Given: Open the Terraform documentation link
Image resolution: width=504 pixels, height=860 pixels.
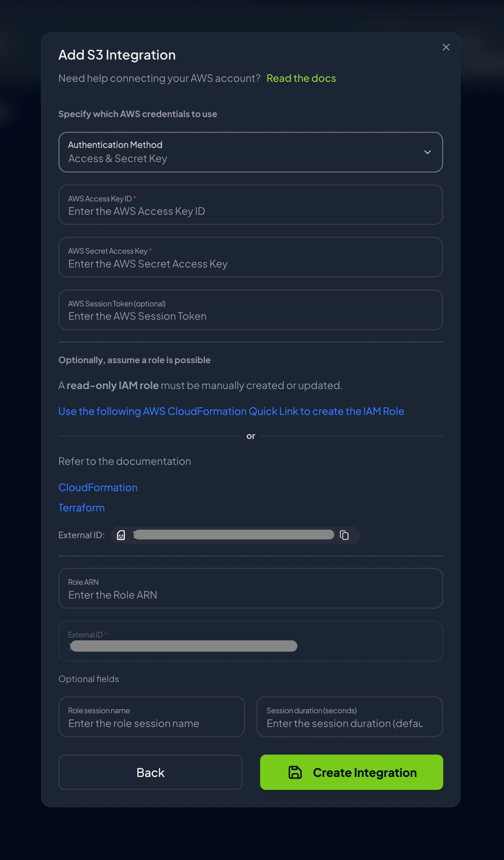Looking at the screenshot, I should click(x=81, y=507).
